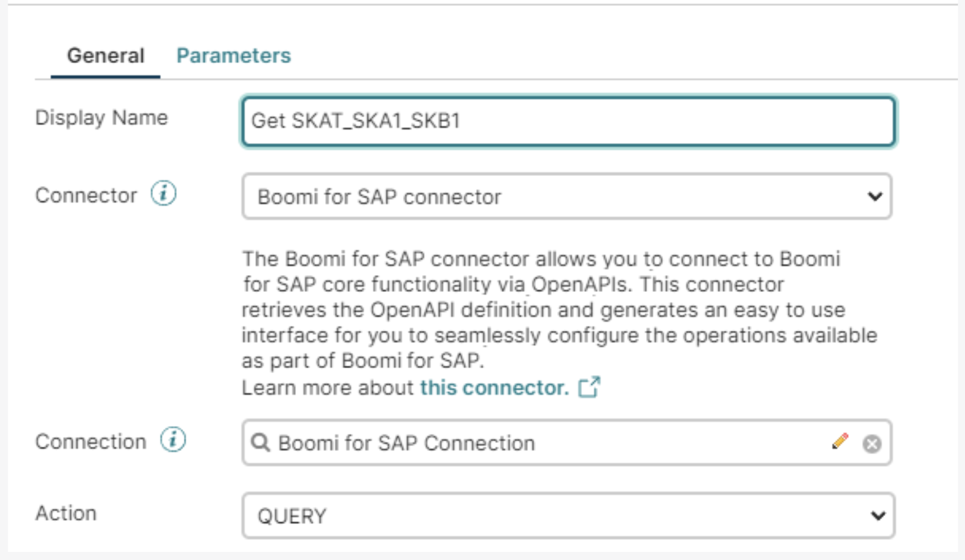The width and height of the screenshot is (965, 560).
Task: Follow the "this connector." hyperlink
Action: (494, 387)
